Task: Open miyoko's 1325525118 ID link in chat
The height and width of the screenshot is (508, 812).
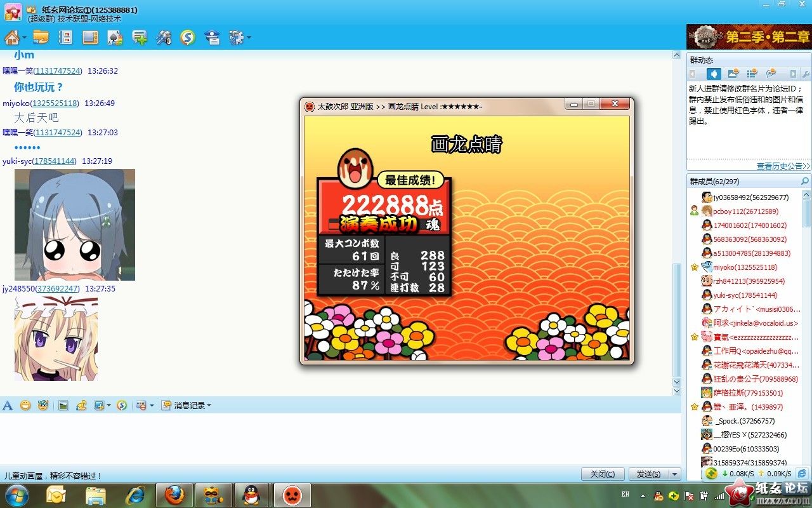Action: click(x=55, y=103)
